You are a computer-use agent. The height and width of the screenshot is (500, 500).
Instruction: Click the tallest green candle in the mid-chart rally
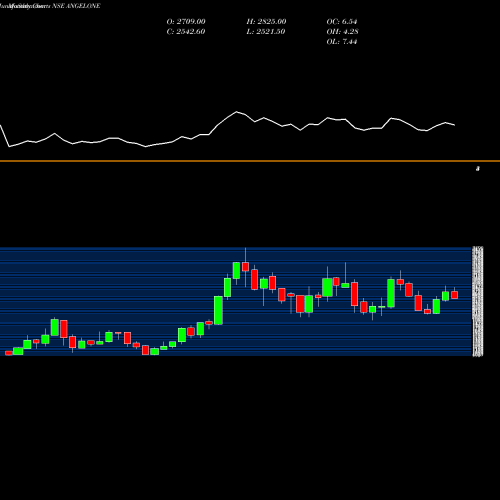[x=218, y=310]
